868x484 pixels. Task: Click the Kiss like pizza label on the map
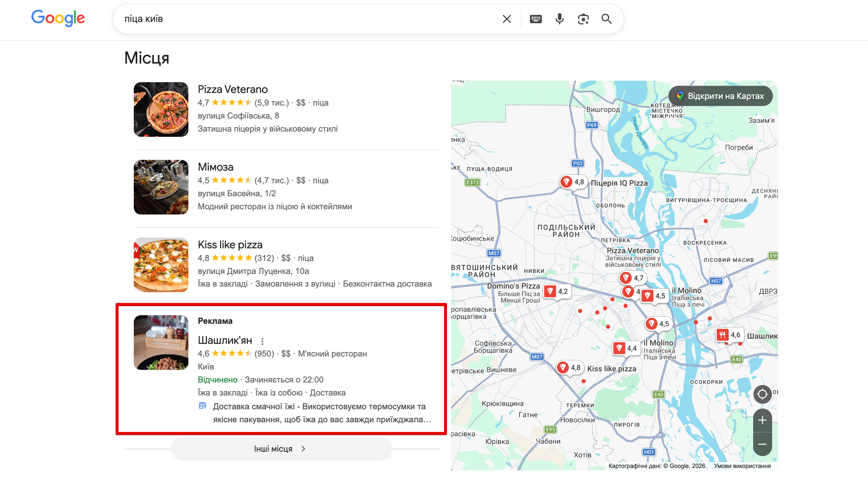coord(612,368)
